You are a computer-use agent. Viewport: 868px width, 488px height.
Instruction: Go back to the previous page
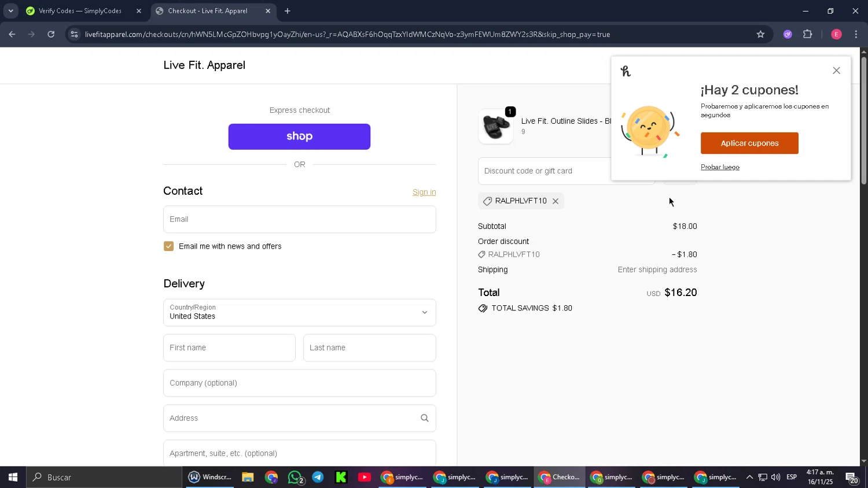tap(12, 35)
